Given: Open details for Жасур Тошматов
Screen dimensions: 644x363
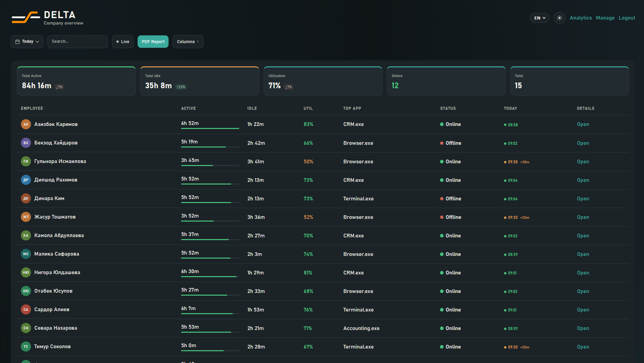Looking at the screenshot, I should tap(583, 217).
